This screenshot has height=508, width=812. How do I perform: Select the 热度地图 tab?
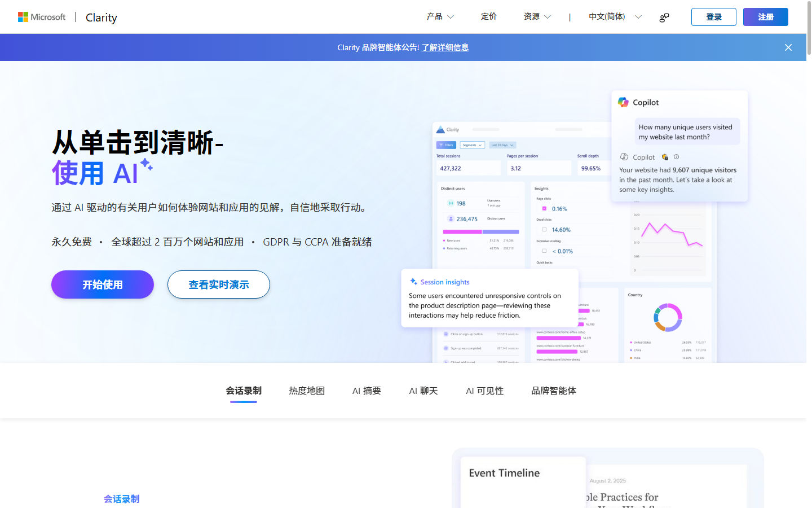[307, 391]
